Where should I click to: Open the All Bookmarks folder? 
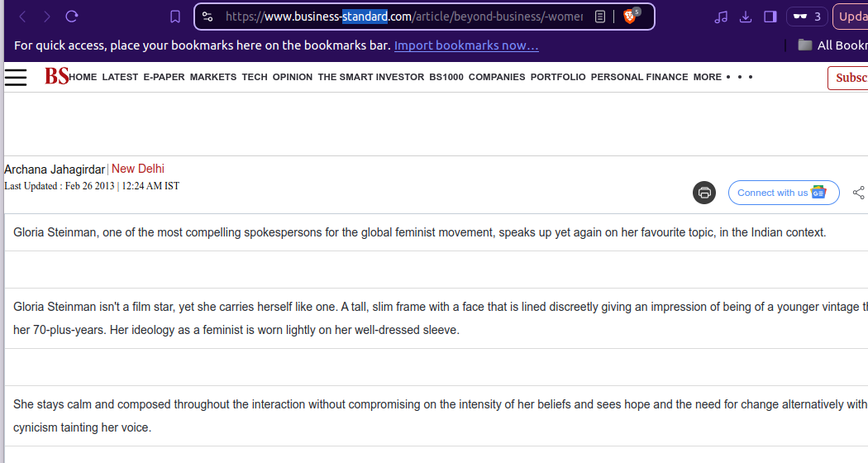[x=832, y=45]
